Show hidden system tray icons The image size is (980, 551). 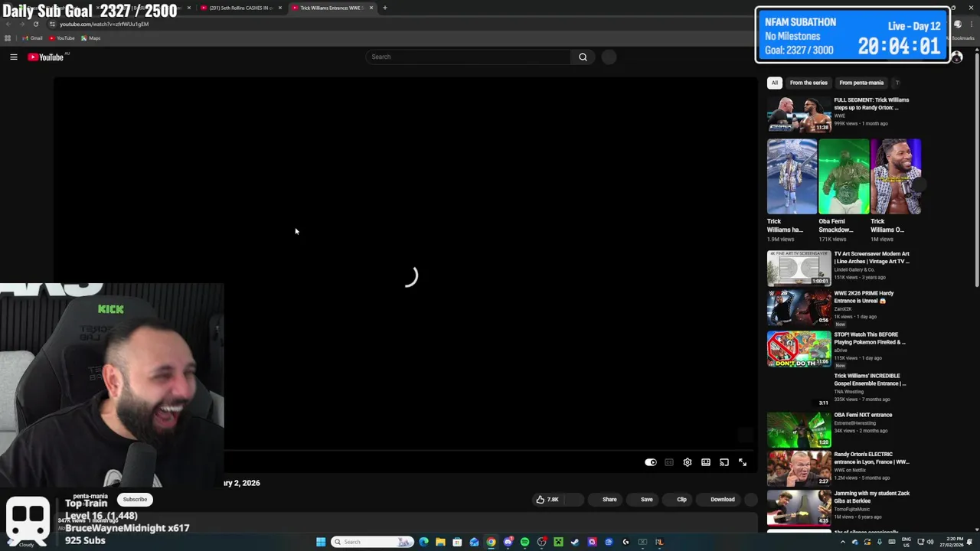pos(843,542)
